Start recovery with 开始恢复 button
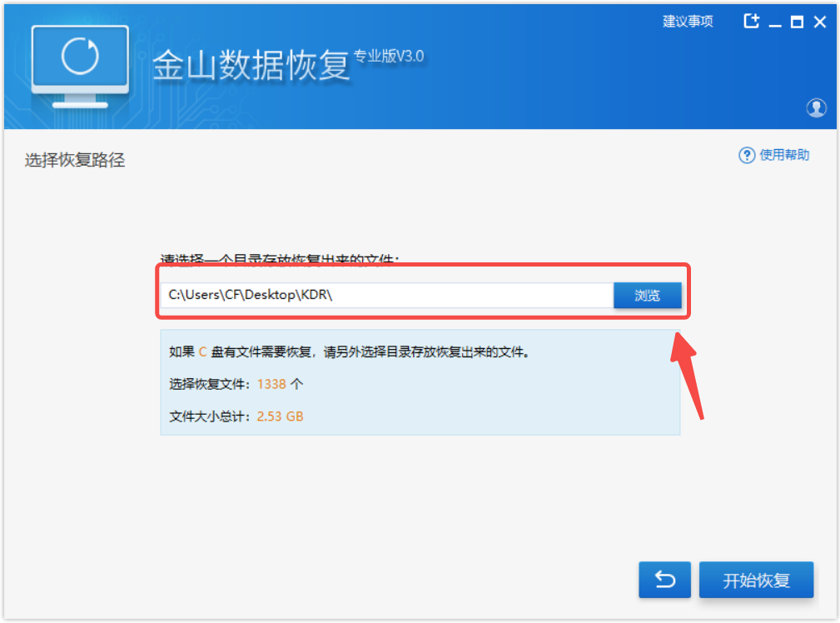840x623 pixels. coord(756,580)
